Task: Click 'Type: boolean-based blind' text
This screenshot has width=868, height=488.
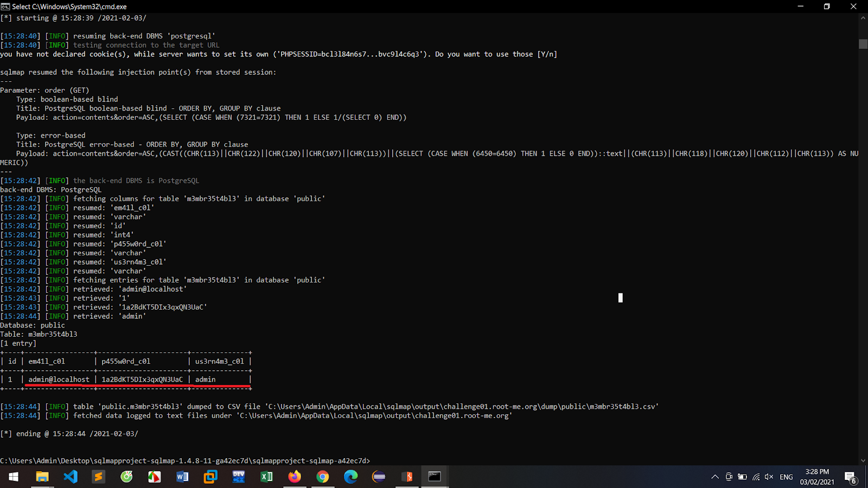Action: pos(67,99)
